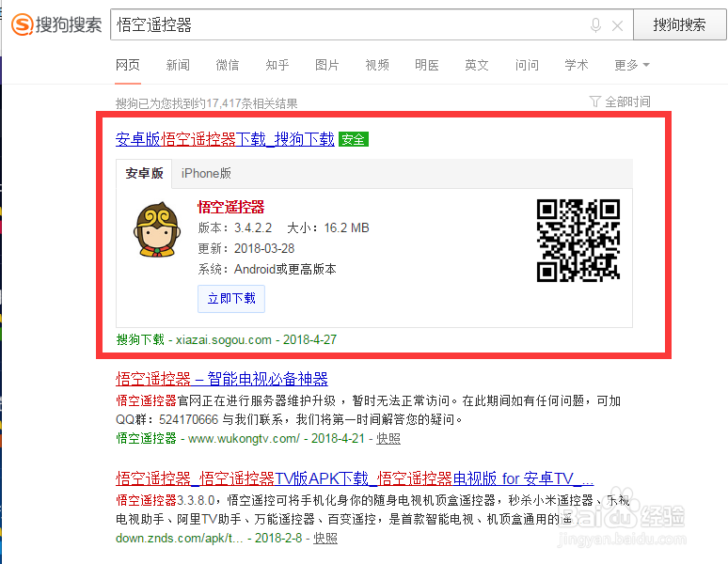Screen dimensions: 728x564
Task: Open the 悟空遥控器TV版APK下载 result link
Action: tap(355, 478)
